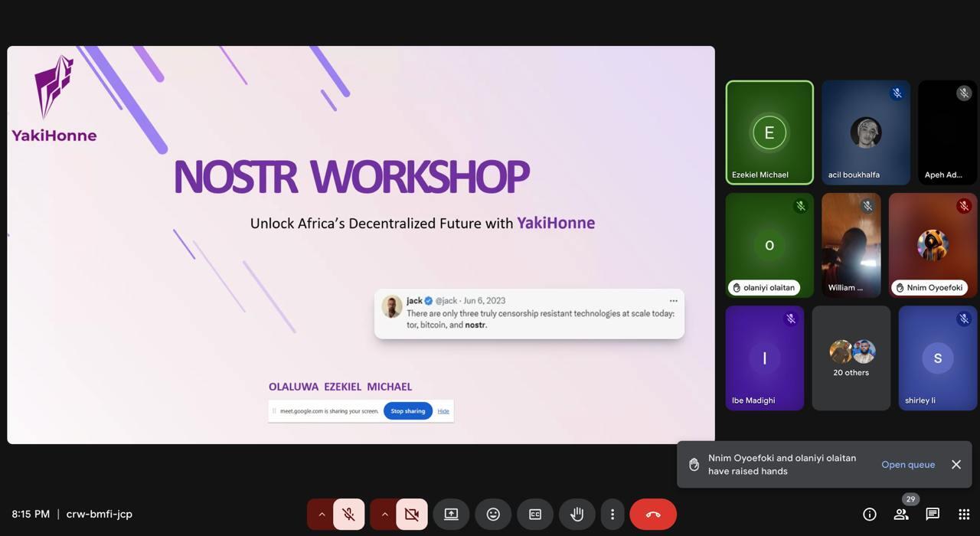Show the people panel with 29 participants
Screen dimensions: 980x536
901,515
